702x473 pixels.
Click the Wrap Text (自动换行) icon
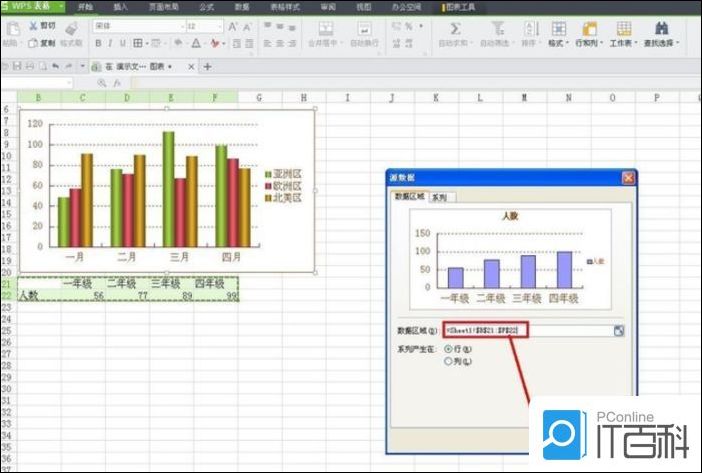click(364, 29)
